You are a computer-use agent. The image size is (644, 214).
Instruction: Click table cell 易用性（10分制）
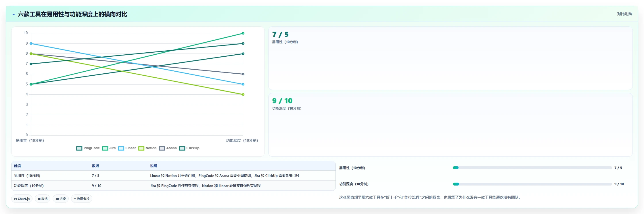(x=27, y=176)
